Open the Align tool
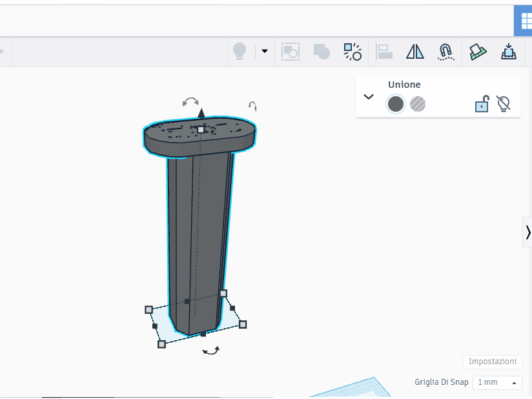532x399 pixels. (384, 52)
